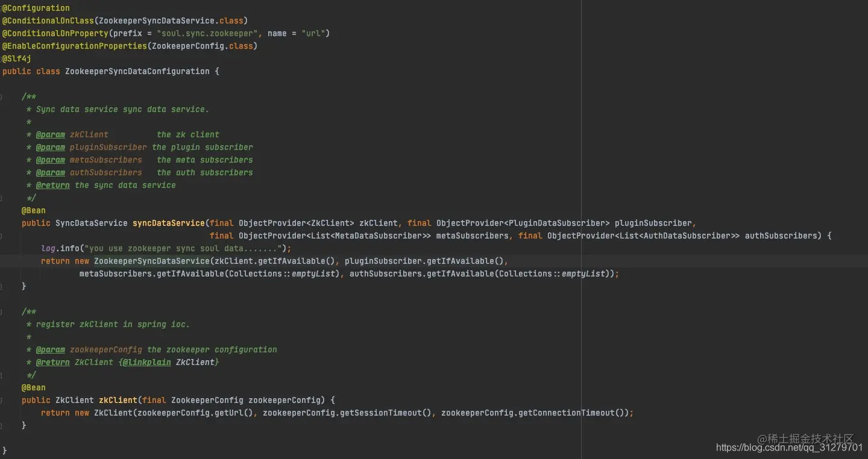
Task: Click 'authSubscribers.getIfAvailable' call
Action: [422, 273]
